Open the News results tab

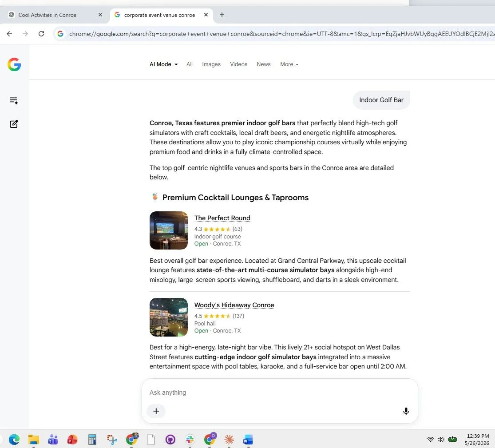click(x=264, y=64)
